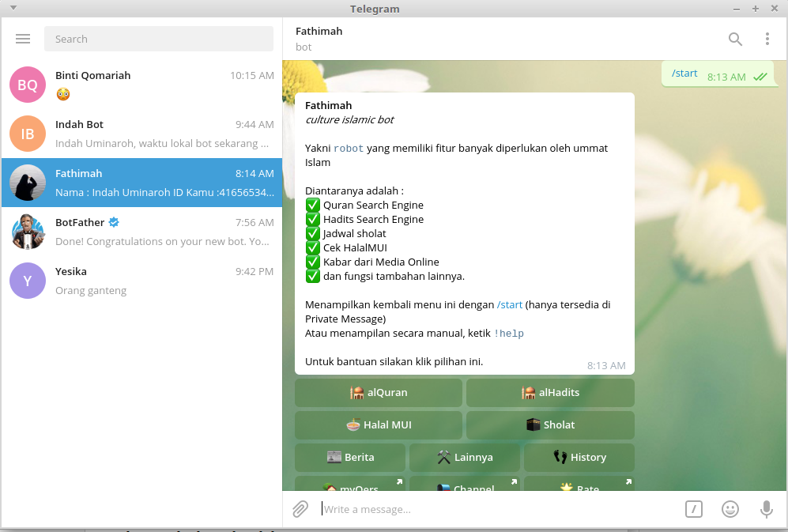Image resolution: width=788 pixels, height=532 pixels.
Task: Start voice recording with the microphone
Action: [x=767, y=509]
